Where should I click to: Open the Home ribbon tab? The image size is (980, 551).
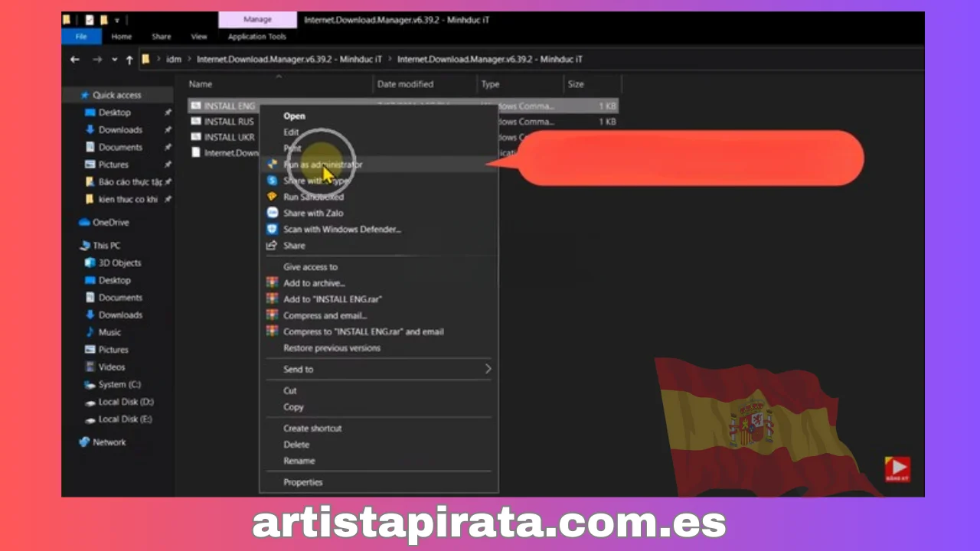121,36
